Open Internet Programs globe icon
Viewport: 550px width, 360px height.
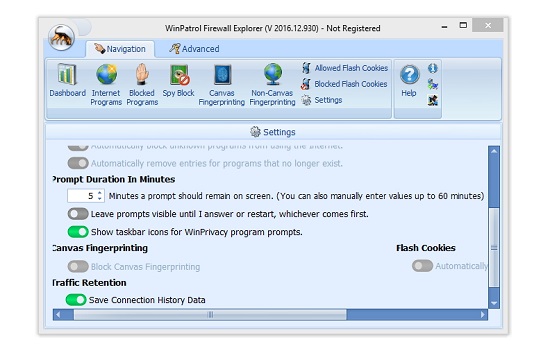[x=106, y=74]
